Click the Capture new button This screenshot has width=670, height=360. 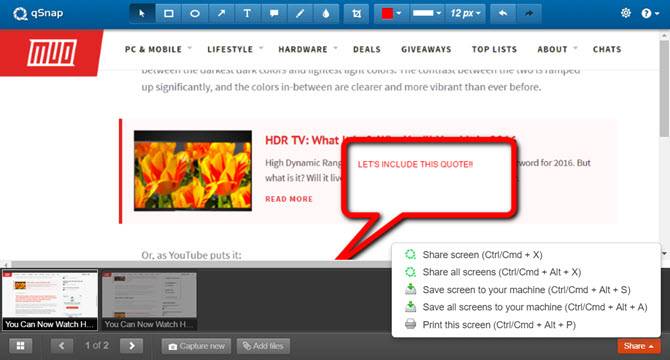196,346
